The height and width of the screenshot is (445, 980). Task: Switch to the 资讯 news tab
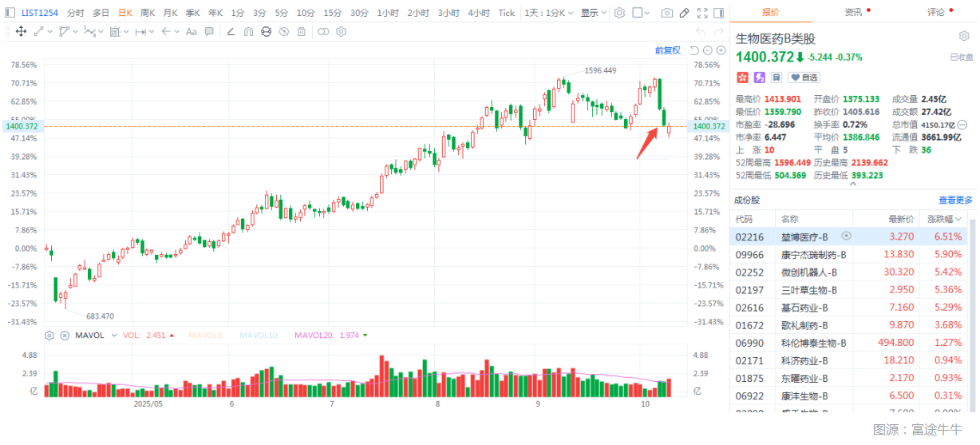853,12
